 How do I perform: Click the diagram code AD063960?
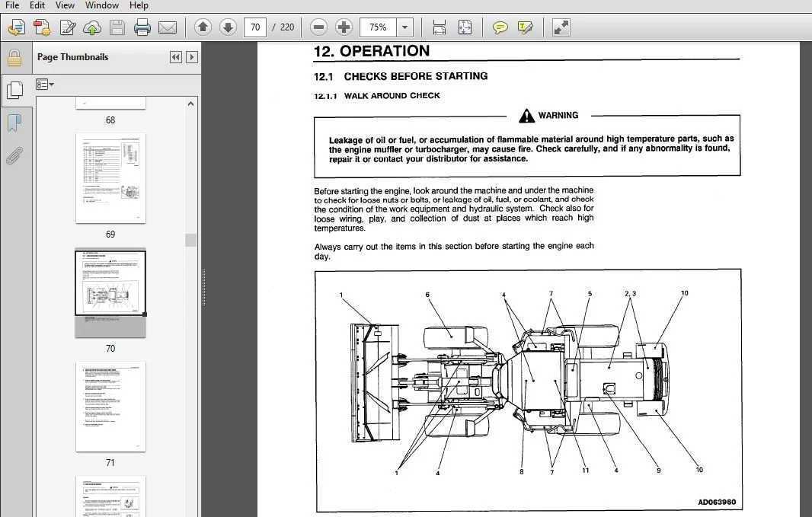[717, 502]
